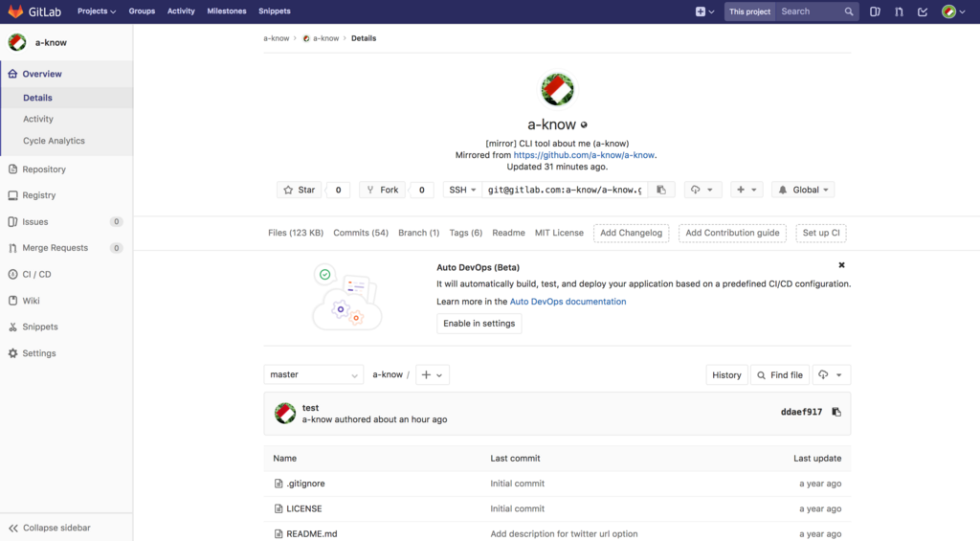Collapse the sidebar
Image resolution: width=980 pixels, height=541 pixels.
coord(50,528)
